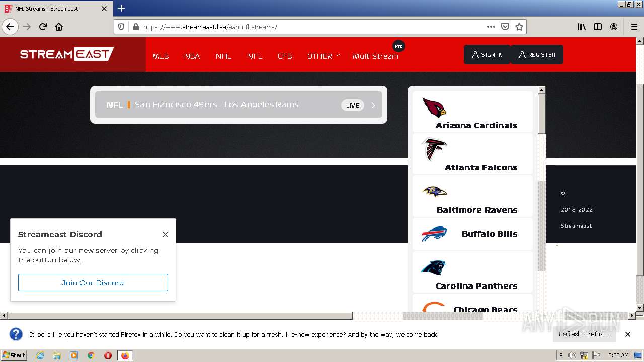The width and height of the screenshot is (644, 362).
Task: Click the StreamEast logo
Action: pos(67,54)
